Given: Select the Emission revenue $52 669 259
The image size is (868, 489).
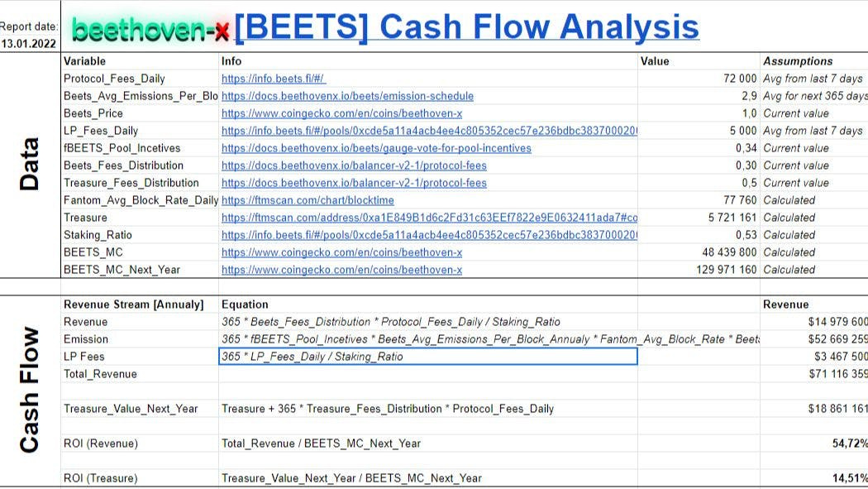Looking at the screenshot, I should pyautogui.click(x=813, y=339).
